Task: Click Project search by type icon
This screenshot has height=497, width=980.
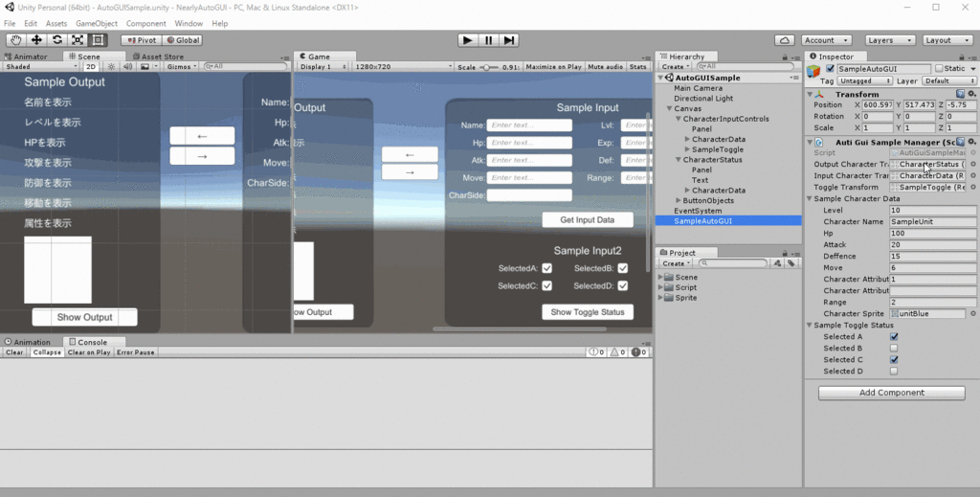Action: (x=777, y=263)
